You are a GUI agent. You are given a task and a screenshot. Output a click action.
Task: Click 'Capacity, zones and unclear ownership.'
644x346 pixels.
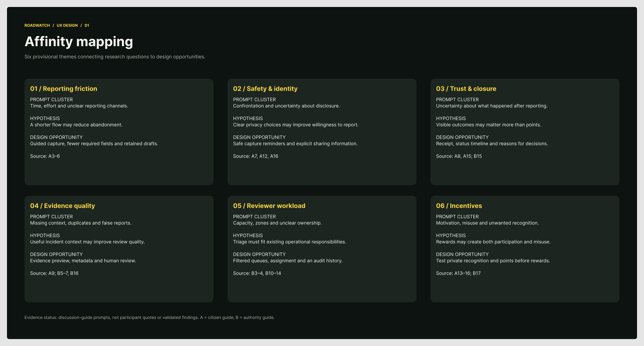click(x=277, y=223)
